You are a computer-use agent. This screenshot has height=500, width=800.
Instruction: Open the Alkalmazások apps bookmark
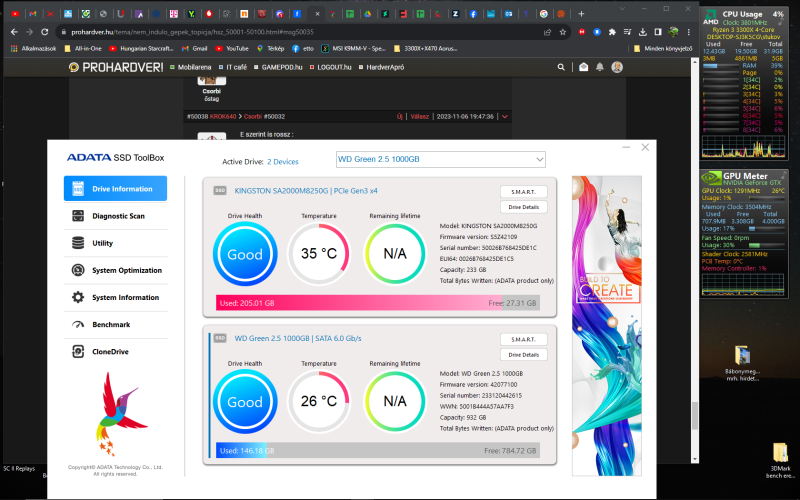[33, 48]
